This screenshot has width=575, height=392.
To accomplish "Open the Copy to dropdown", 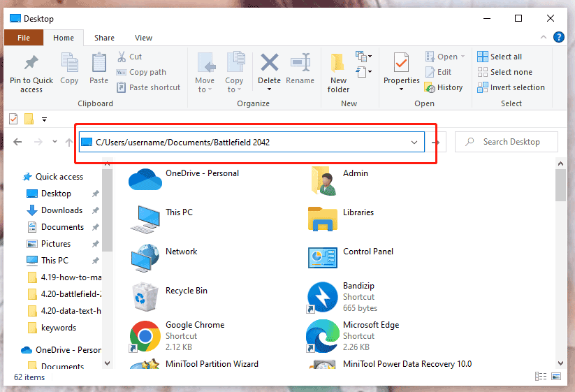I will 234,73.
